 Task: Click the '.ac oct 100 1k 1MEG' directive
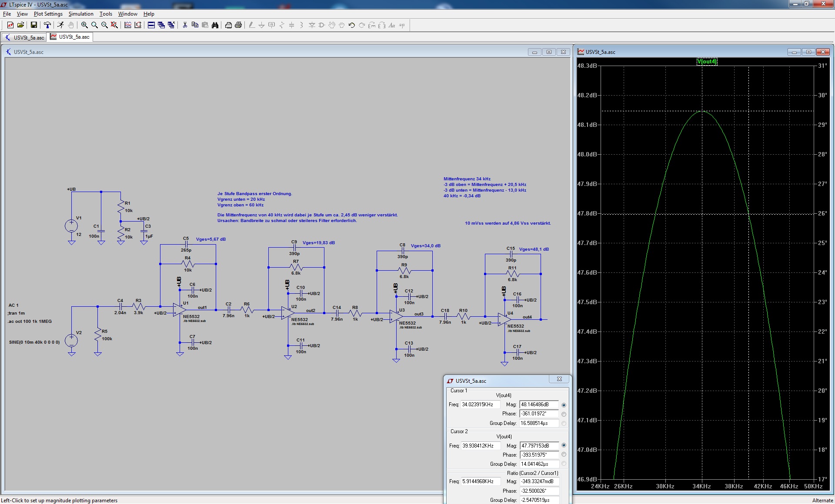[x=30, y=322]
